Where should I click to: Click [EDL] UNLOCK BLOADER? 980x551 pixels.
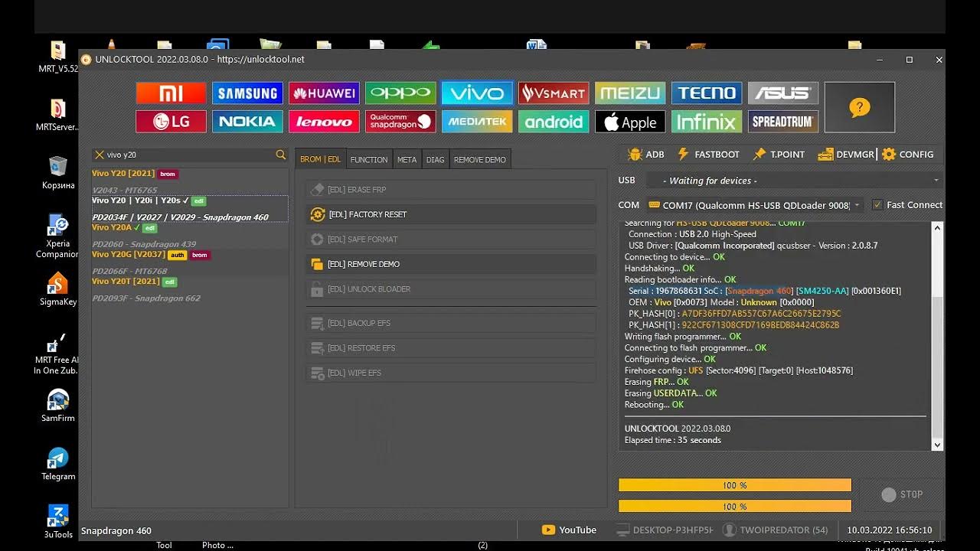point(450,289)
